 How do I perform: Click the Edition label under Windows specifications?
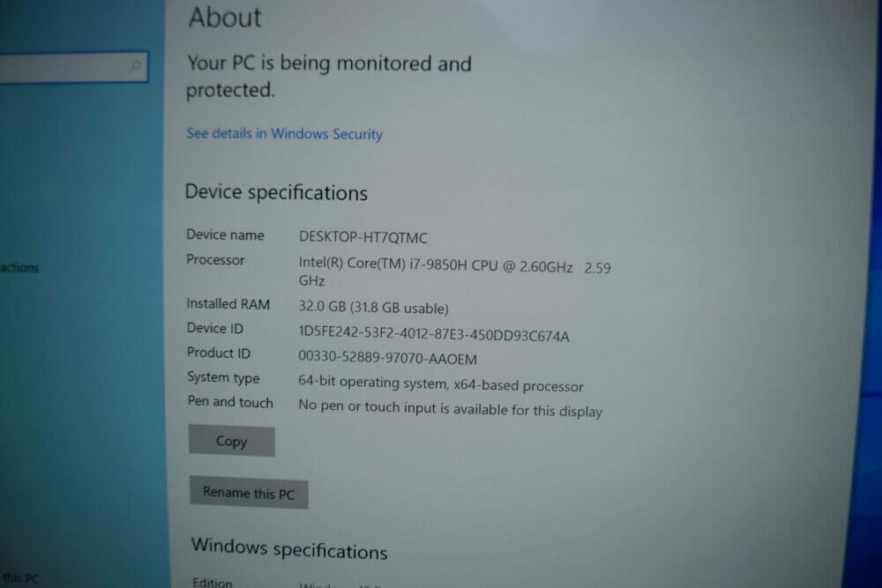tap(212, 583)
